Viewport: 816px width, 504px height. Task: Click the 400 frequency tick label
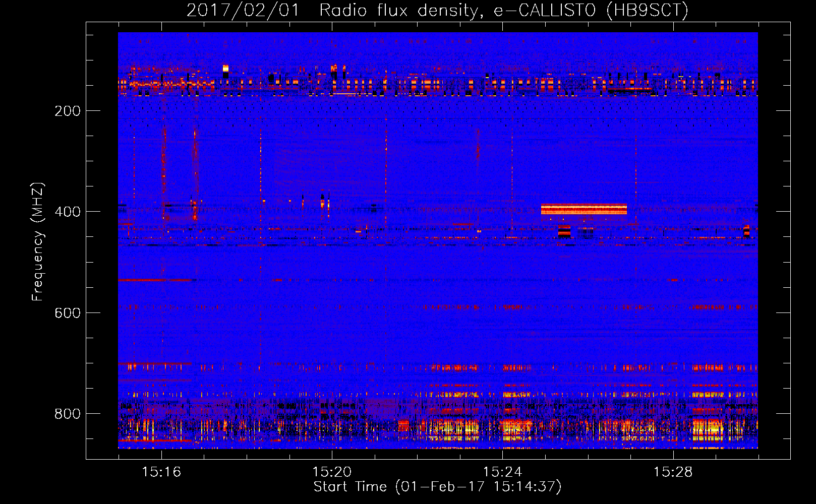[x=68, y=212]
